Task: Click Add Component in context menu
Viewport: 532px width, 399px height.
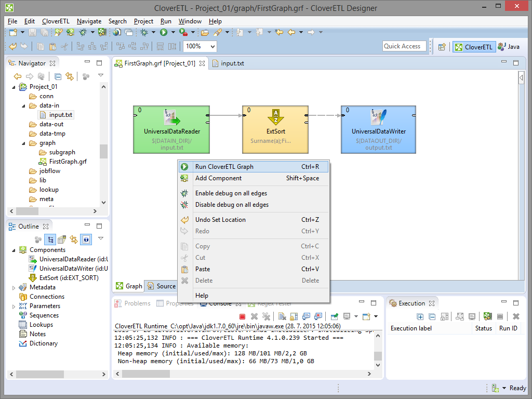Action: [x=218, y=178]
